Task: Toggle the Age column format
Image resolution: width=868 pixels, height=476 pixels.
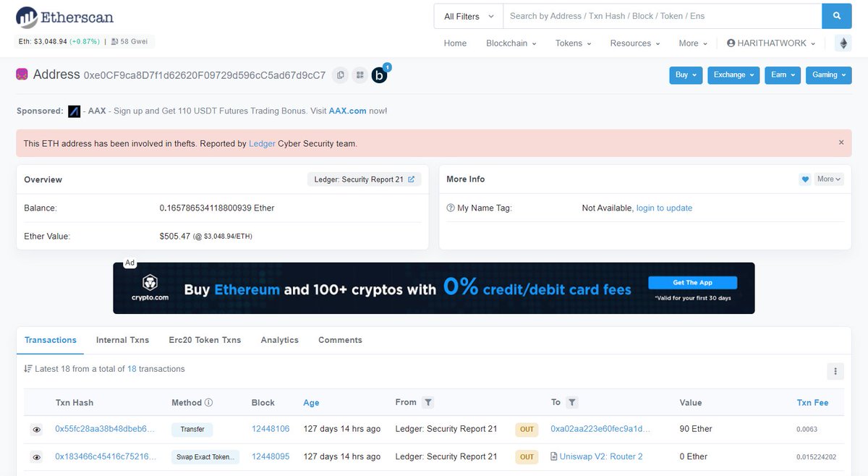Action: tap(312, 403)
